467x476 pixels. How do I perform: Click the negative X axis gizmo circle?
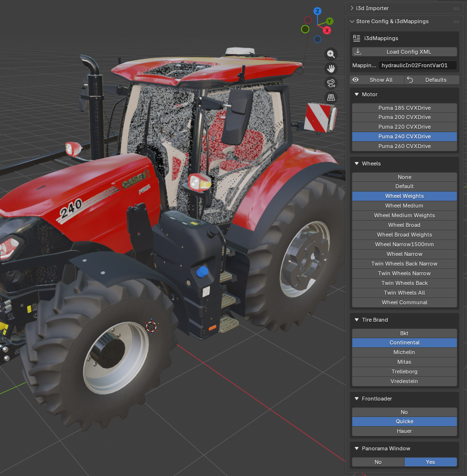click(308, 20)
